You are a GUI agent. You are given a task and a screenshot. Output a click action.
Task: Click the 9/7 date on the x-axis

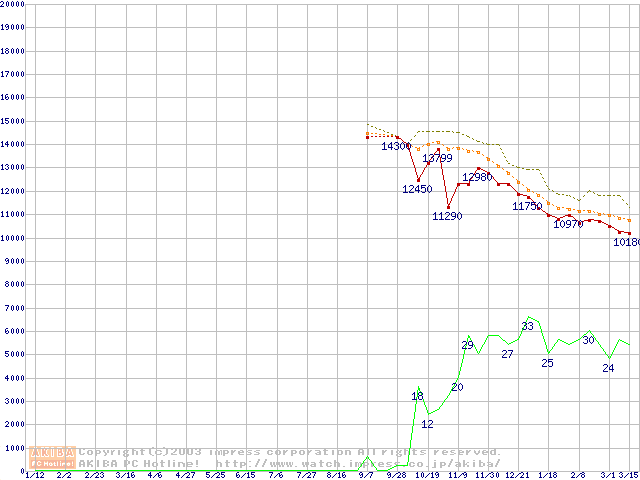[367, 475]
